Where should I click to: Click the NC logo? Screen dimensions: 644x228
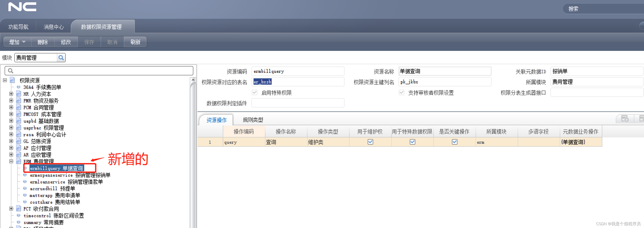22,7
